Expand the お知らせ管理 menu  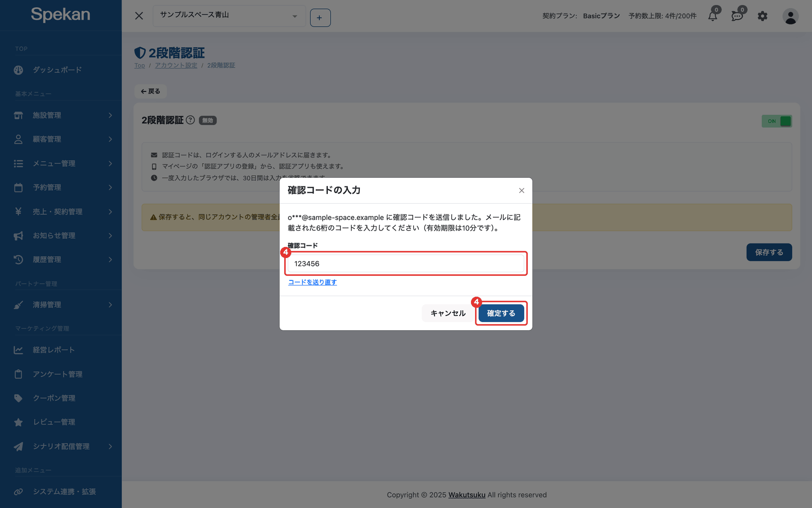tap(61, 236)
